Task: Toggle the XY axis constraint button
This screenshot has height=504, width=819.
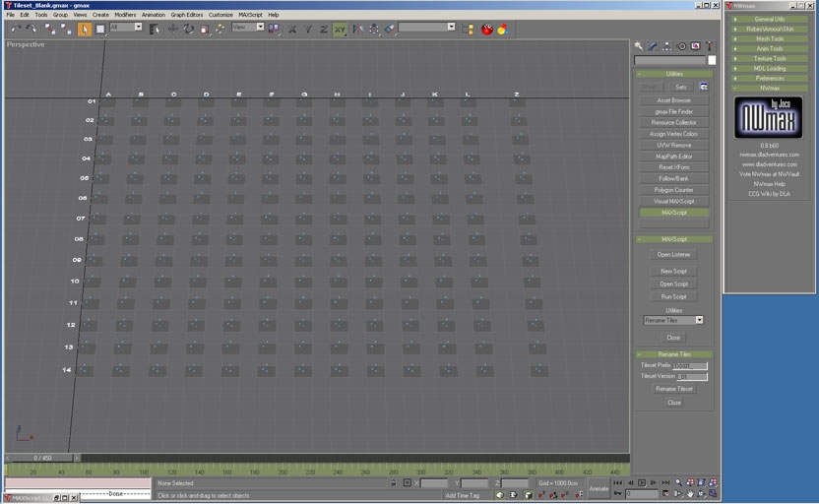Action: click(x=340, y=29)
